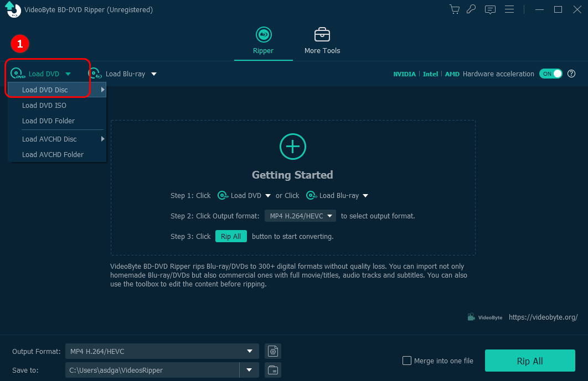Open the Output Format combo box
Screen dimensions: 588x381
[x=161, y=351]
